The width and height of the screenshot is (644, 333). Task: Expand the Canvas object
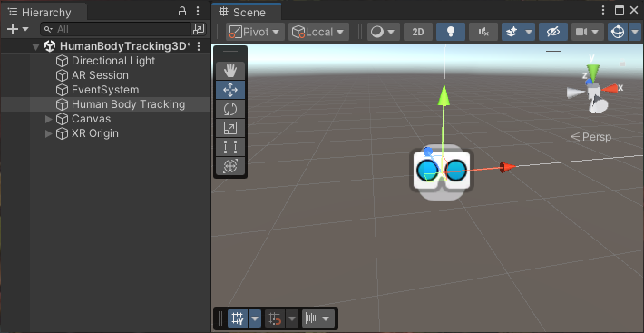[x=48, y=119]
